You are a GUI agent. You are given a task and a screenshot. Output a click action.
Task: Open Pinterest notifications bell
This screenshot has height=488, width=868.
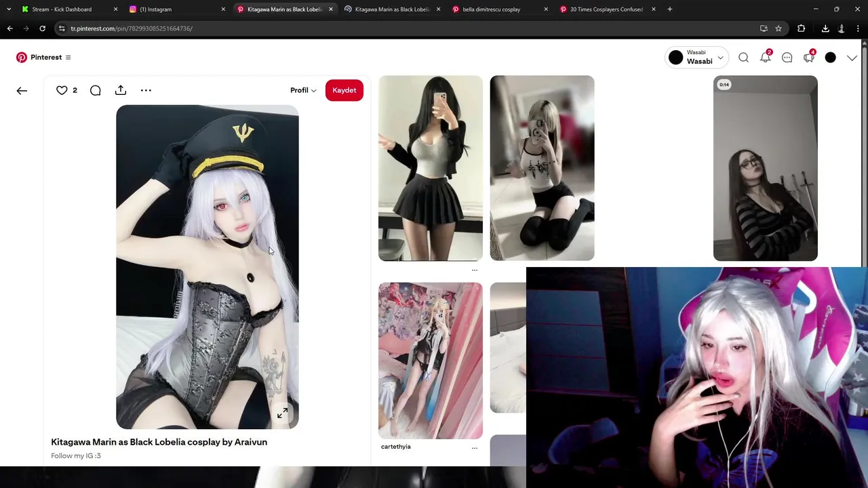click(765, 58)
